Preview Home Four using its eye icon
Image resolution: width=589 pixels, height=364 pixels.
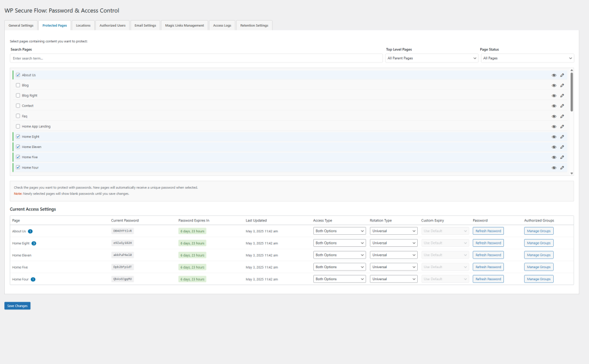[554, 167]
